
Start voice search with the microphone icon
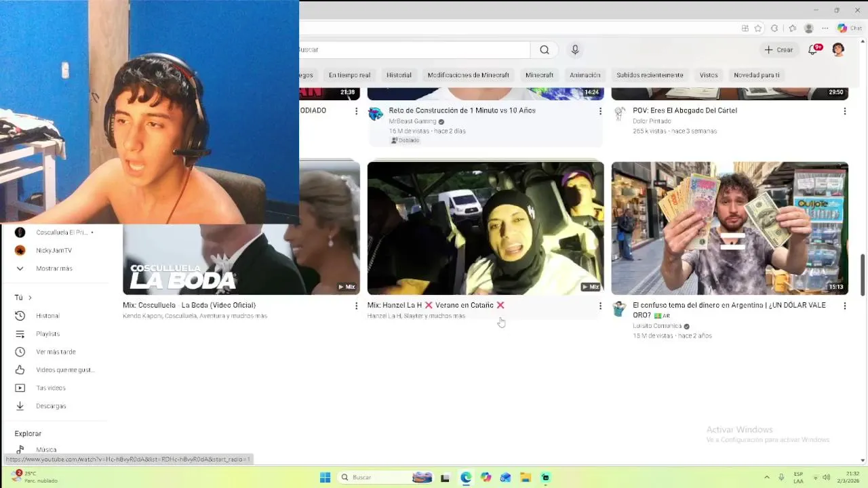coord(575,49)
